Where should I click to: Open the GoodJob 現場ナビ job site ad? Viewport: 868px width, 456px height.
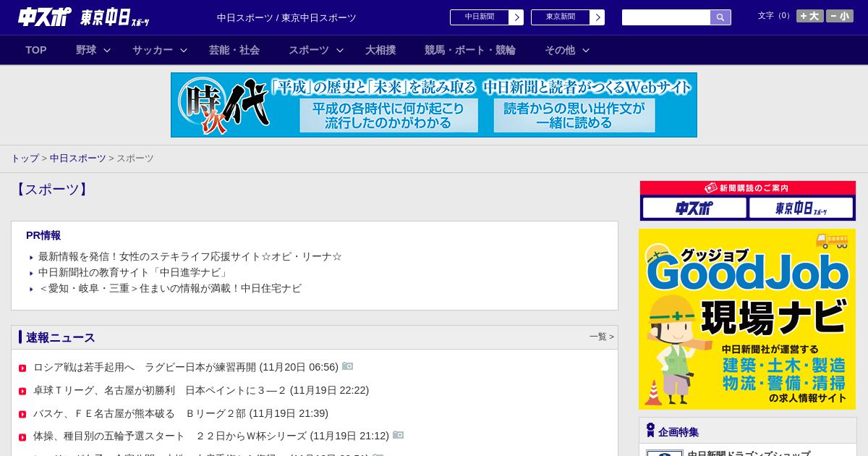[x=747, y=319]
